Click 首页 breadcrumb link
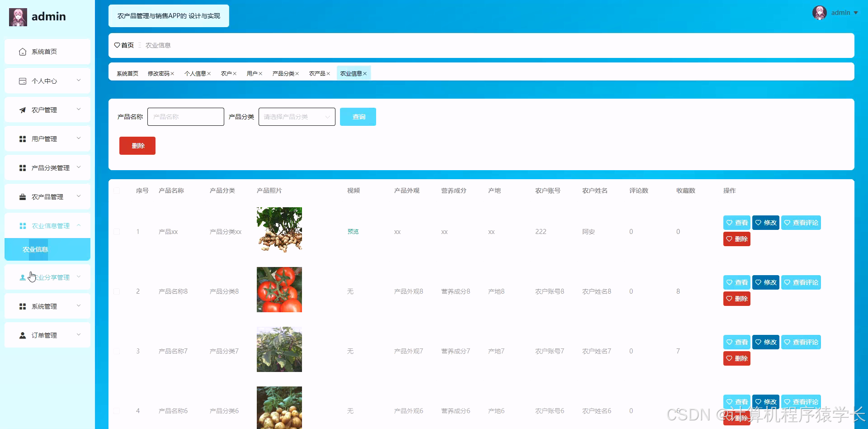 click(127, 45)
